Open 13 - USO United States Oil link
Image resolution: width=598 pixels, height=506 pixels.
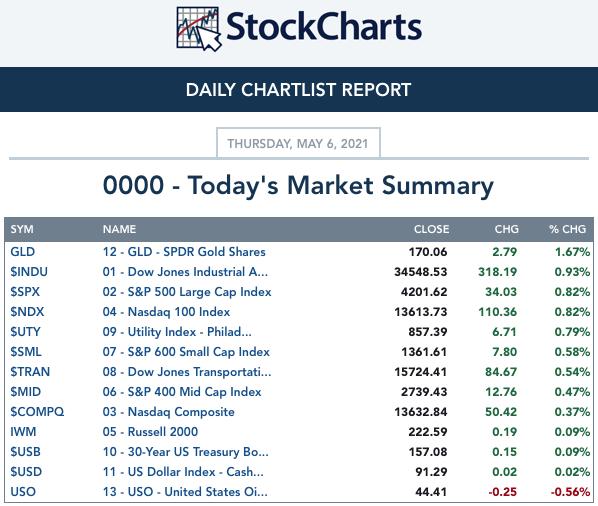pyautogui.click(x=185, y=492)
